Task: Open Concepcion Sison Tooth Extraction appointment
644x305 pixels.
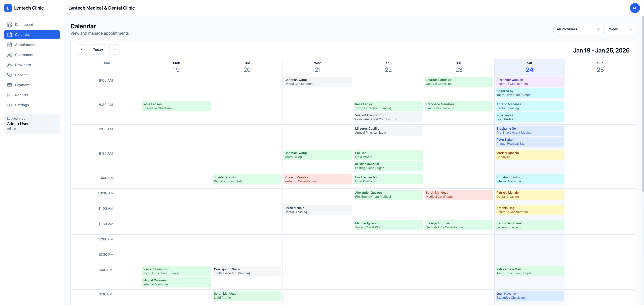Action: tap(247, 271)
